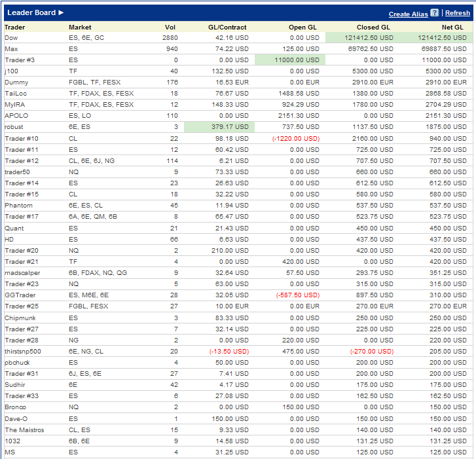Click the red (-270.00 USD) Closed GL value

372,352
